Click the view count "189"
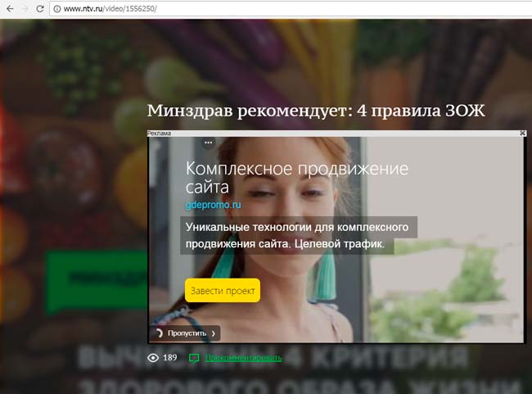 [170, 358]
